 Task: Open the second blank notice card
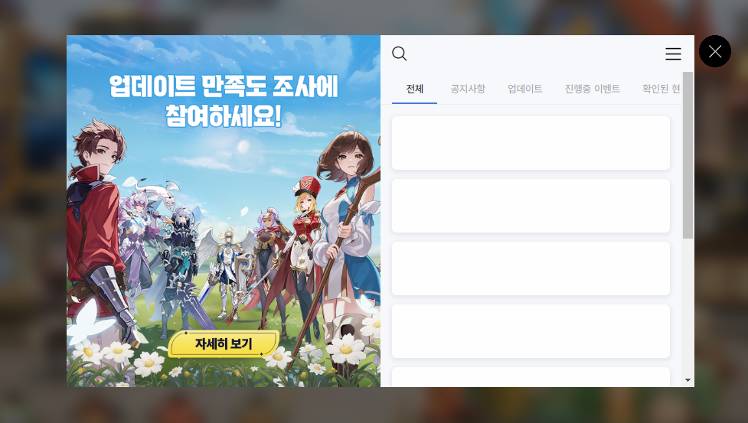tap(530, 206)
